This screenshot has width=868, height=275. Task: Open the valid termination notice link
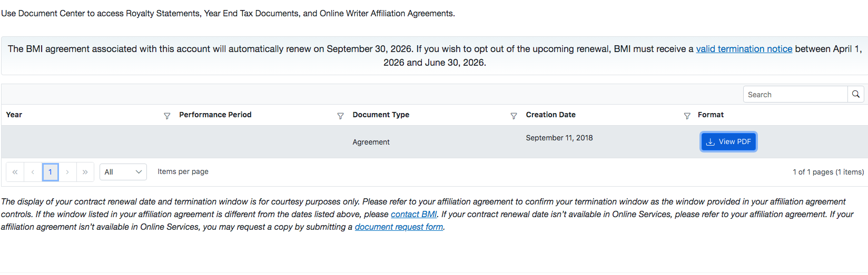click(744, 49)
